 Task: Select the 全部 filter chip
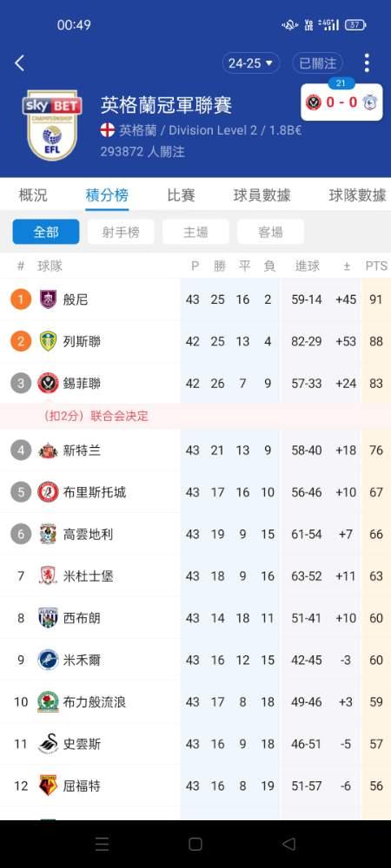coord(46,232)
